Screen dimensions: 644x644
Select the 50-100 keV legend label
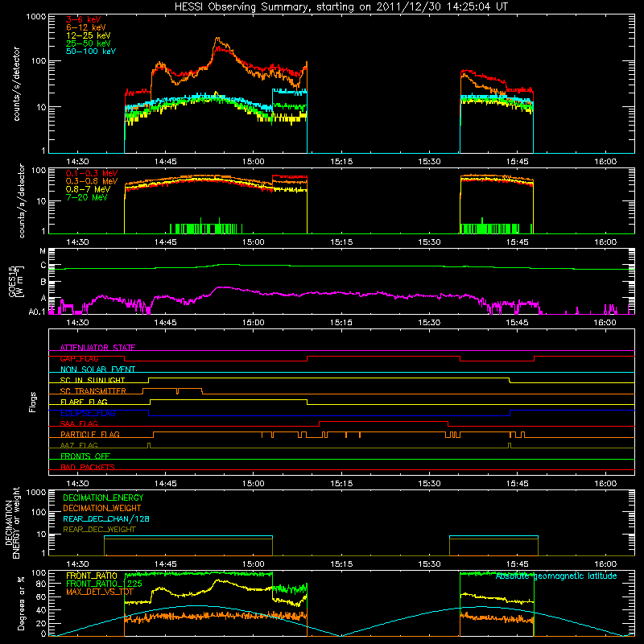coord(91,52)
